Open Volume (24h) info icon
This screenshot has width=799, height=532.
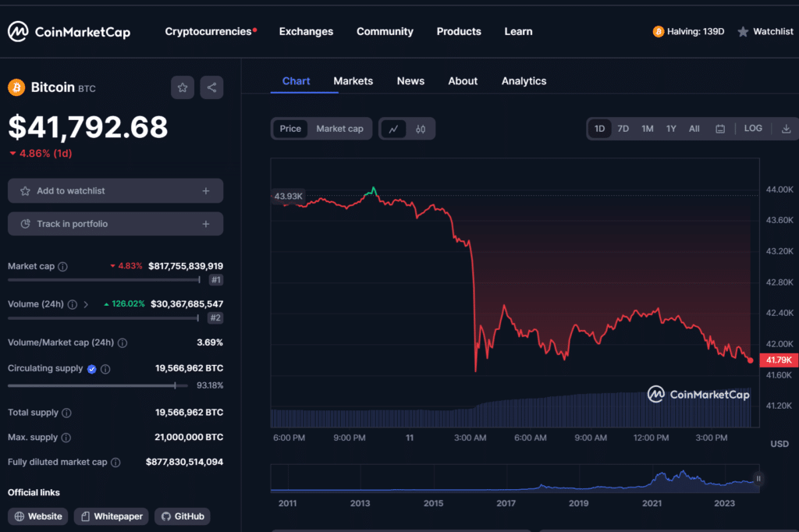(73, 304)
